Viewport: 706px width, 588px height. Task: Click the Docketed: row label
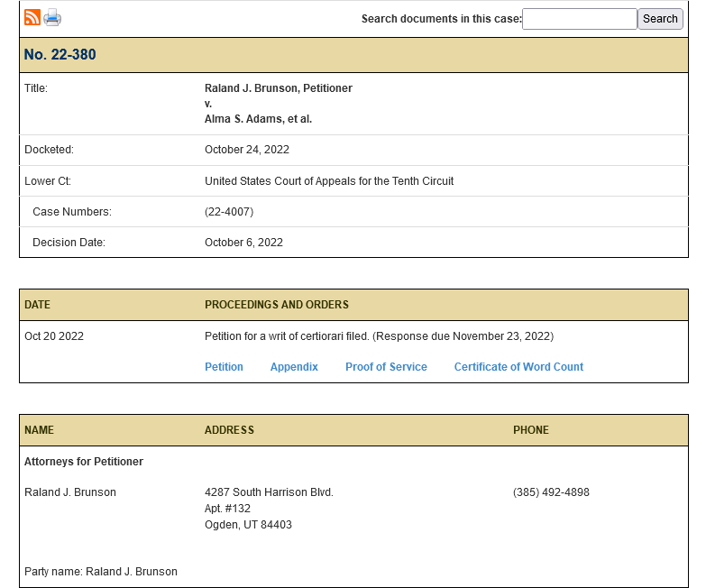click(x=49, y=150)
